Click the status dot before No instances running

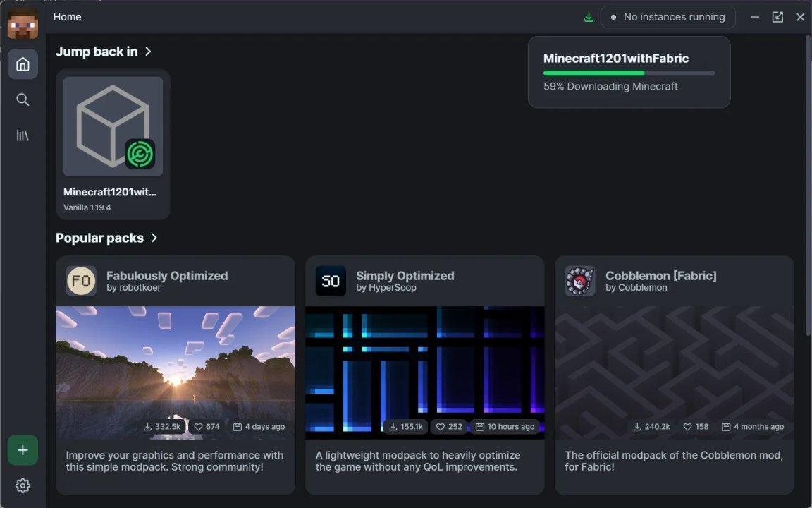point(614,17)
